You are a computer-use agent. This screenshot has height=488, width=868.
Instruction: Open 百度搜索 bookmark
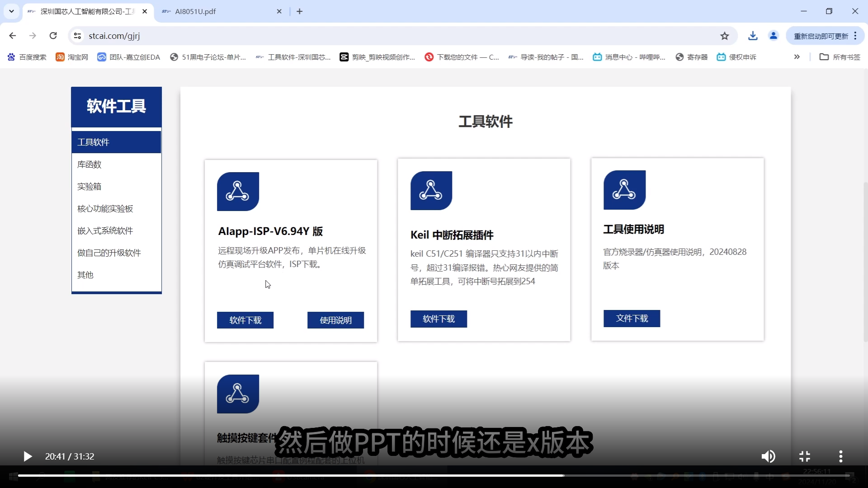27,57
